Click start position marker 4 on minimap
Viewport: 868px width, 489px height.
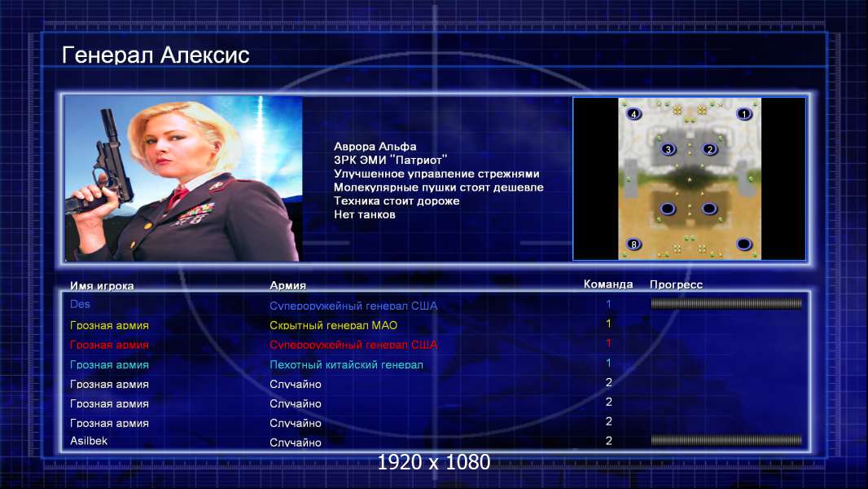pos(633,114)
